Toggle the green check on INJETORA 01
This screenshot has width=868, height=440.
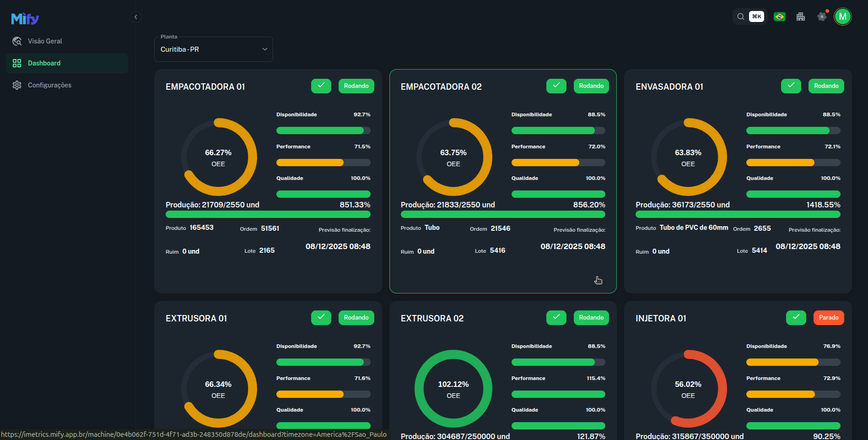pos(796,318)
